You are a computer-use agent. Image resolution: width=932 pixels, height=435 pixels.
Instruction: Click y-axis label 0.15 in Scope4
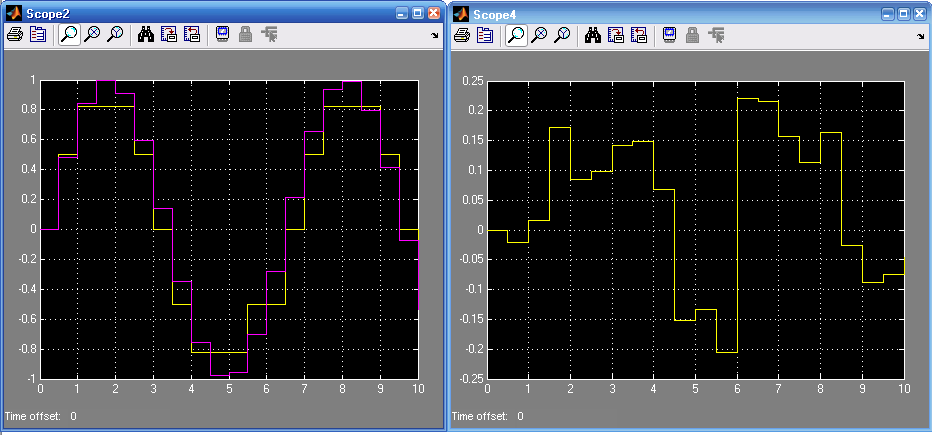[474, 140]
